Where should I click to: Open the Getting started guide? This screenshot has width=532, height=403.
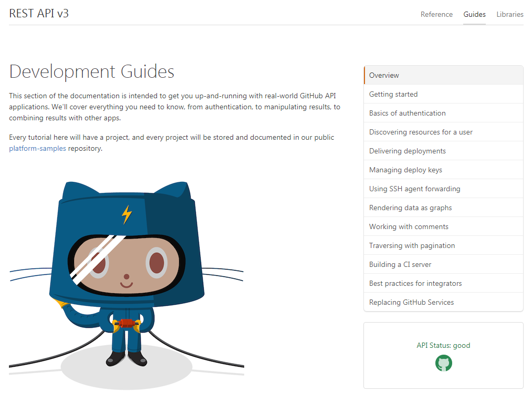(393, 94)
